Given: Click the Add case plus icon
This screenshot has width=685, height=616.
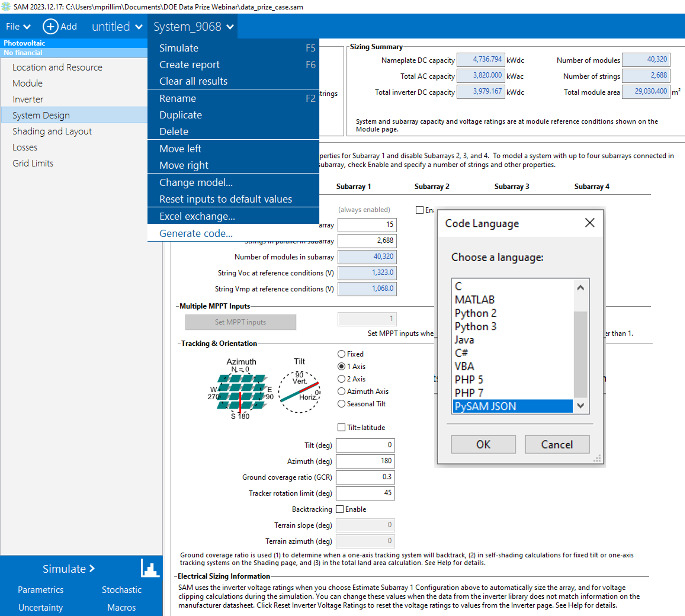Looking at the screenshot, I should [50, 26].
